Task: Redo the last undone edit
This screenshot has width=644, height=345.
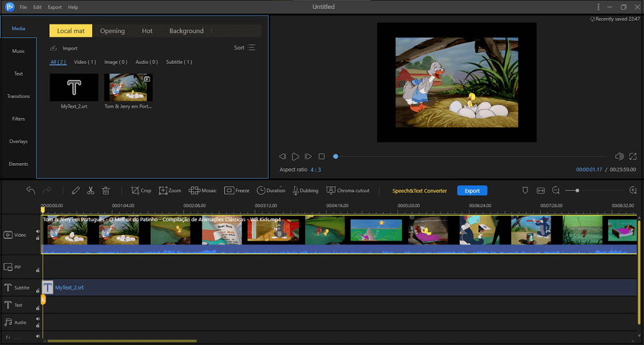Action: [47, 190]
